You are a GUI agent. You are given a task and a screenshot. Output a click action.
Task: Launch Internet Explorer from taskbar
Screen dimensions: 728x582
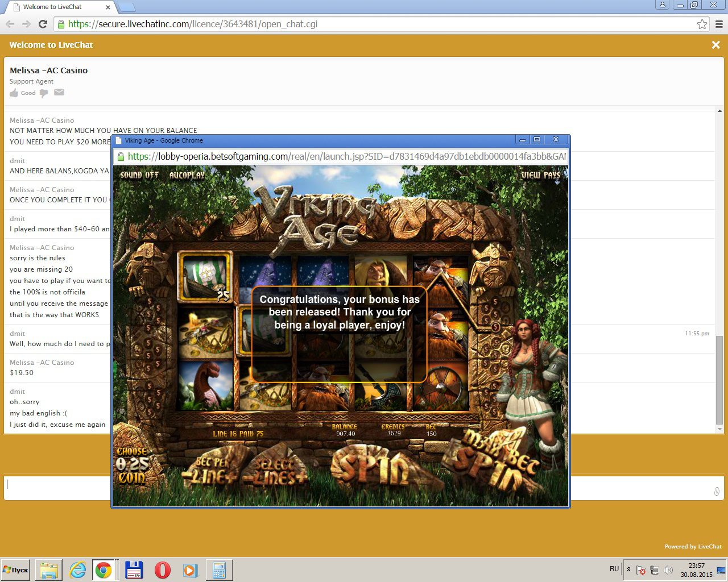(78, 570)
